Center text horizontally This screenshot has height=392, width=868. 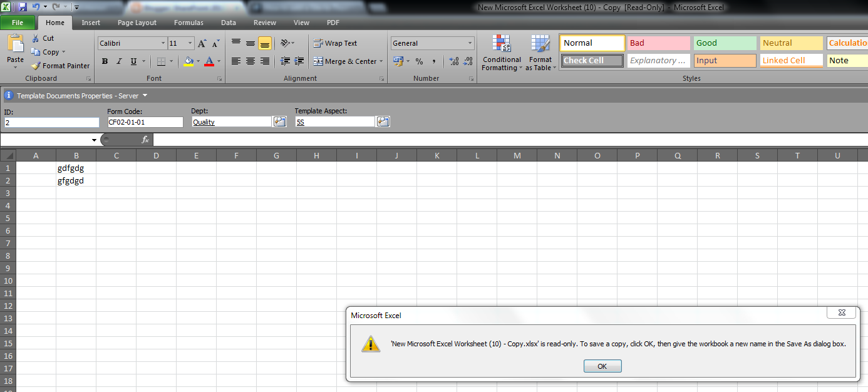tap(251, 61)
